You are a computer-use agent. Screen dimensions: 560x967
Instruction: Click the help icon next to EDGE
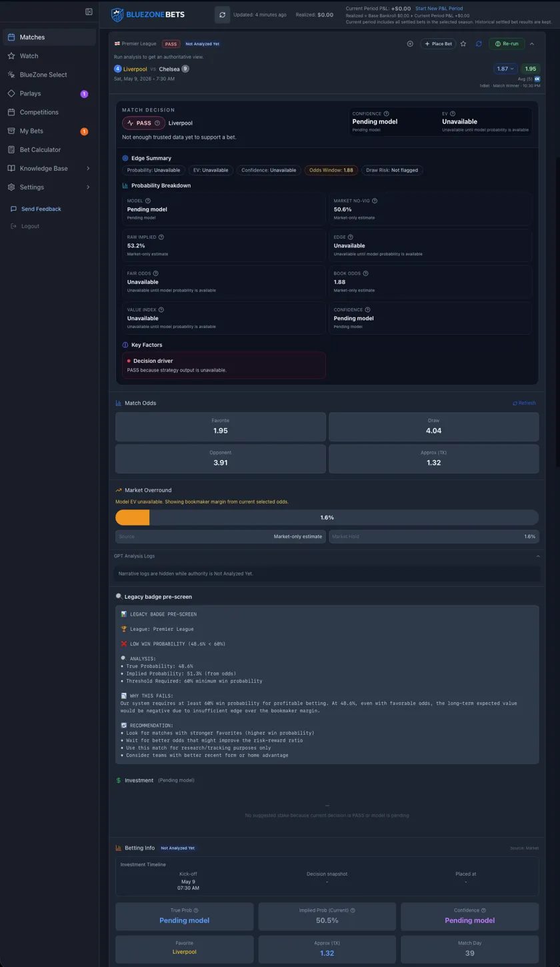351,237
